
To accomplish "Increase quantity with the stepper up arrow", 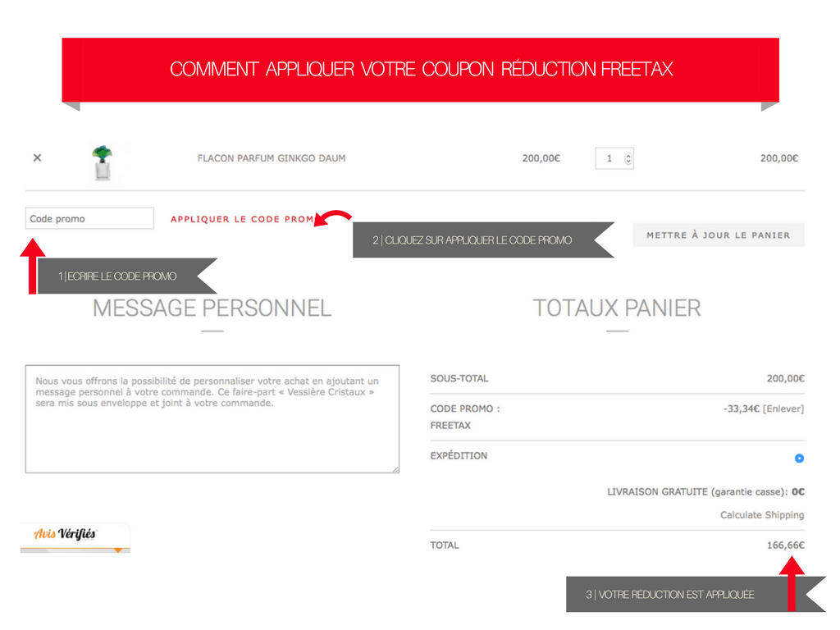I will [x=628, y=154].
